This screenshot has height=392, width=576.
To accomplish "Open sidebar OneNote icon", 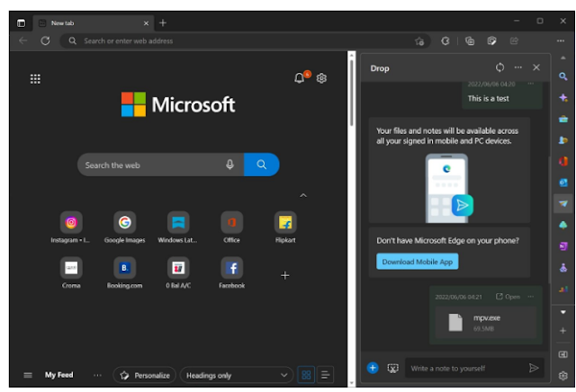I will pos(562,246).
